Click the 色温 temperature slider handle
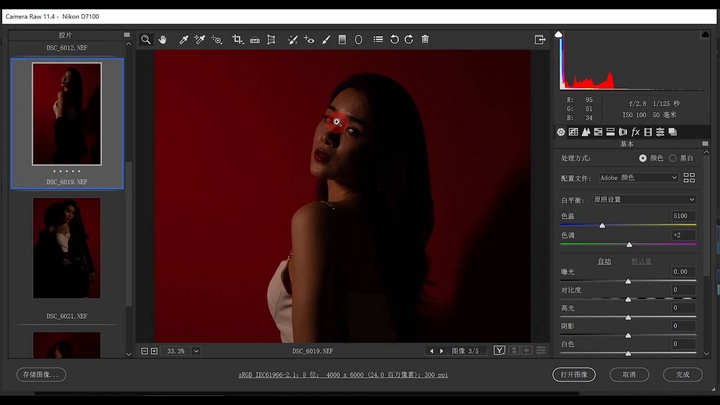The width and height of the screenshot is (720, 405). 602,225
